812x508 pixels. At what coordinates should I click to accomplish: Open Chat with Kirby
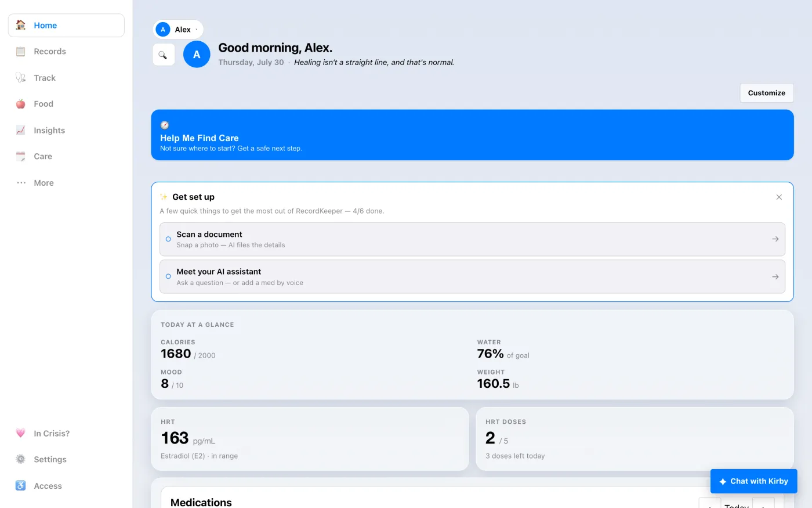point(753,481)
